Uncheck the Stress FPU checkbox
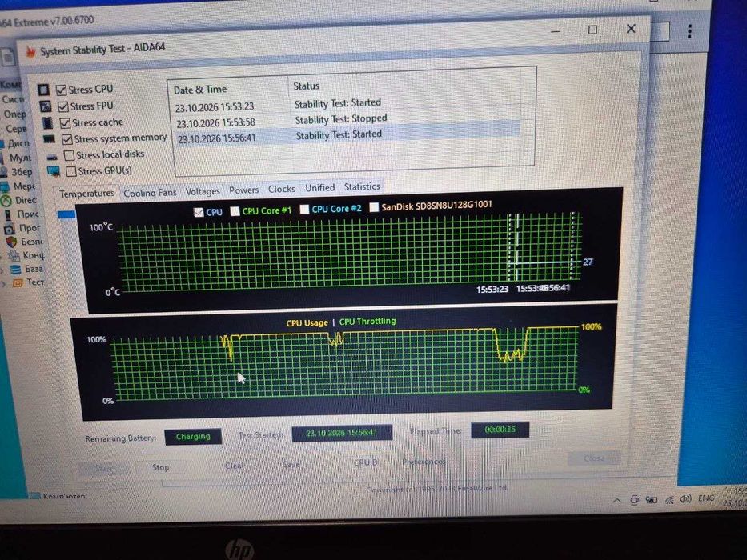 coord(63,106)
